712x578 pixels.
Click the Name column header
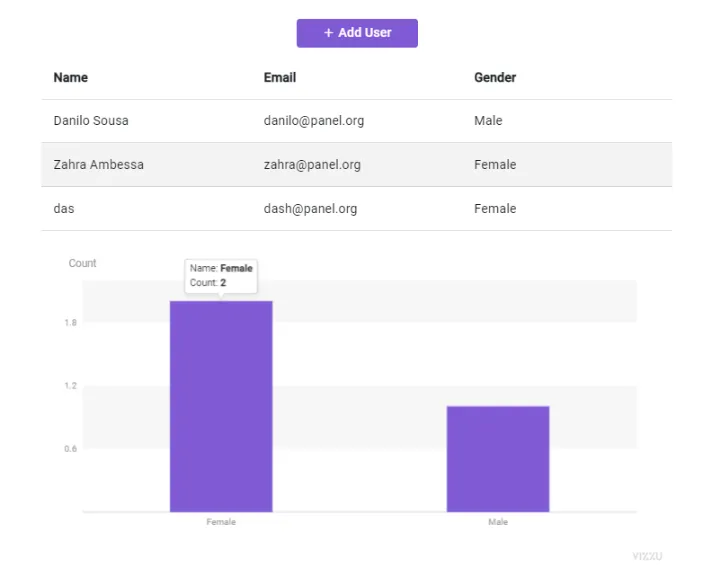70,78
